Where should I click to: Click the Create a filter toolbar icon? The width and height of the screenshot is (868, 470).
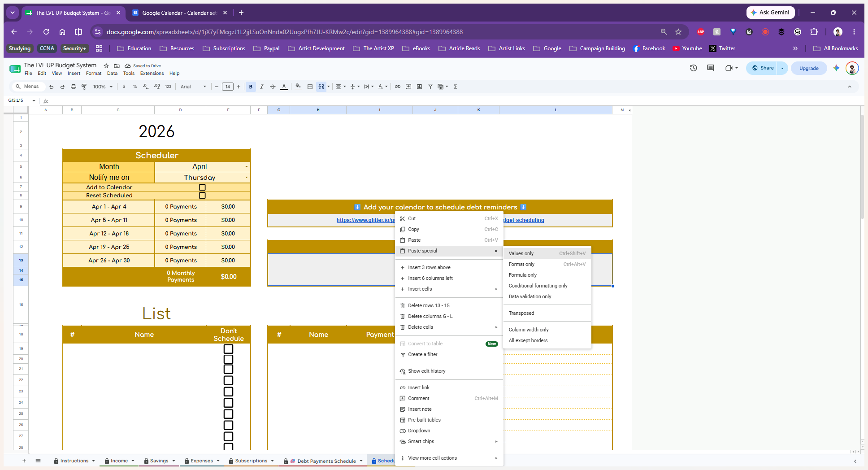(430, 87)
